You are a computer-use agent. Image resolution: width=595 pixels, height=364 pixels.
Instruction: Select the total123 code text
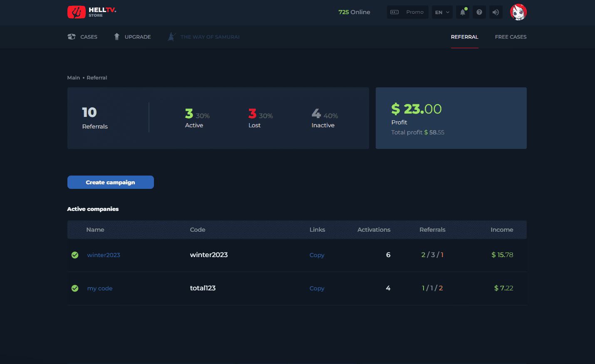[203, 288]
